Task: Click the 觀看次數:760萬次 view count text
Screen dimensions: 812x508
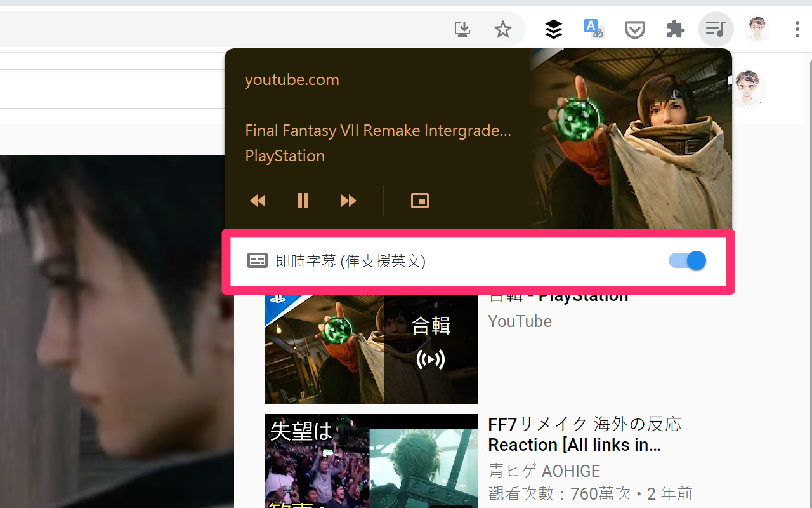Action: click(x=561, y=493)
